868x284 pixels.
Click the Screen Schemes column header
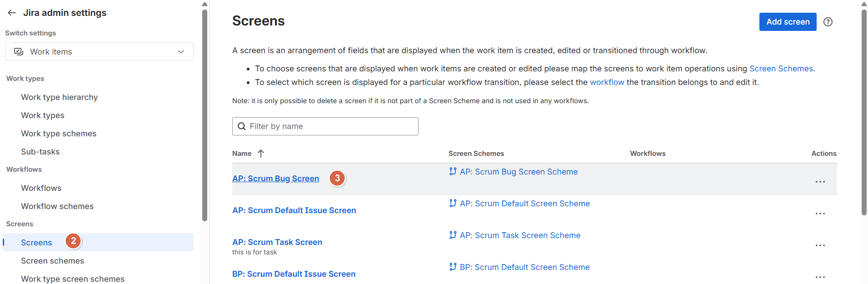(476, 154)
